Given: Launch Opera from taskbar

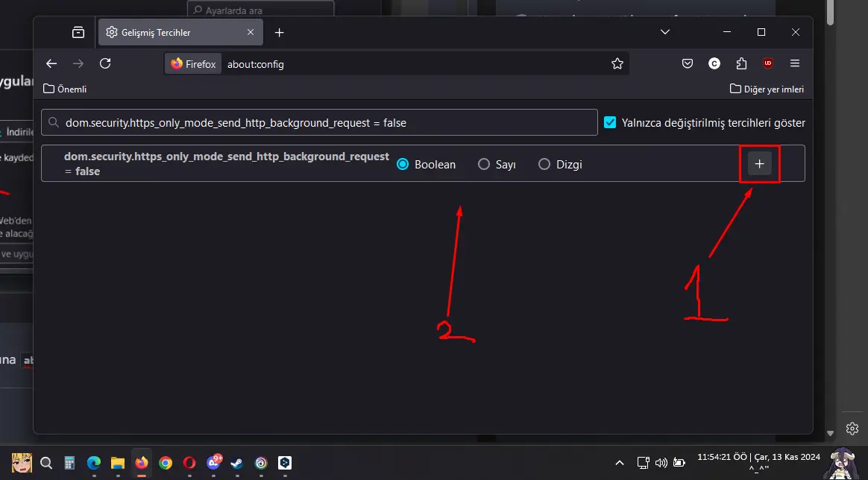Looking at the screenshot, I should (x=189, y=463).
